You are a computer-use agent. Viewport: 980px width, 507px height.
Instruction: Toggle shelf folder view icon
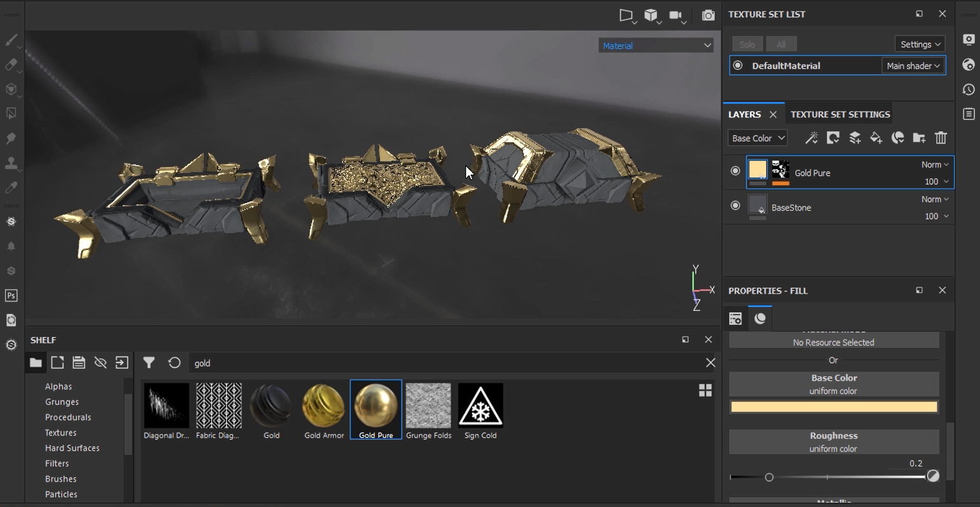36,362
